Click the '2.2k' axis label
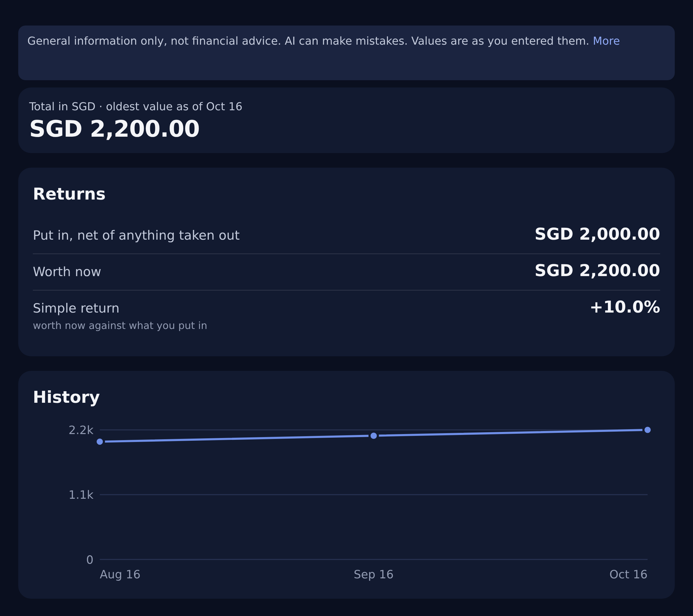The height and width of the screenshot is (616, 693). coord(81,430)
